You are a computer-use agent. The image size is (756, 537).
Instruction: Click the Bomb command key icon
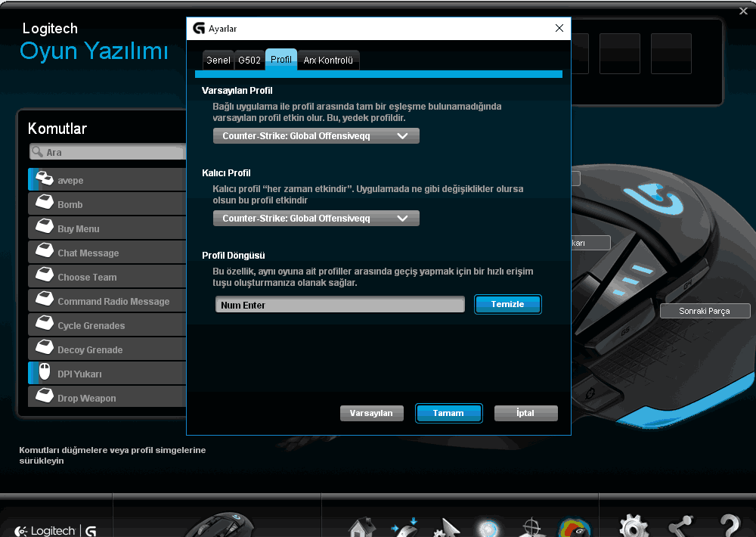[45, 202]
